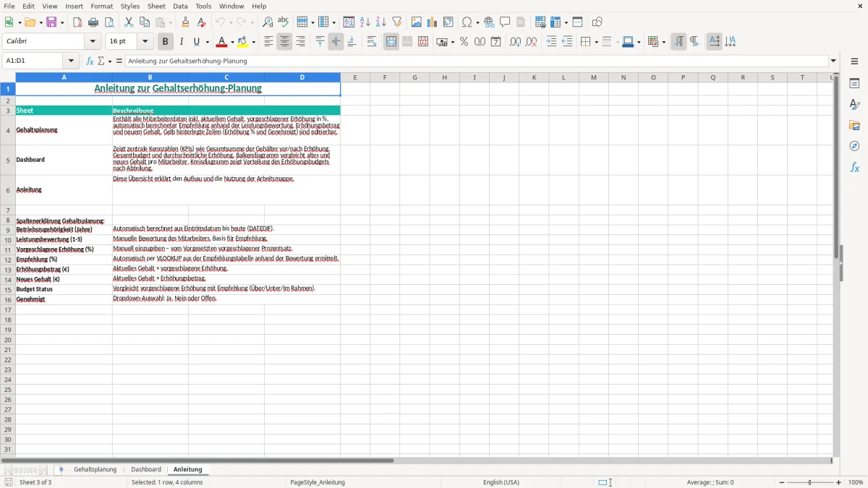Export directly as PDF
Screen dimensions: 868x488
pos(77,22)
